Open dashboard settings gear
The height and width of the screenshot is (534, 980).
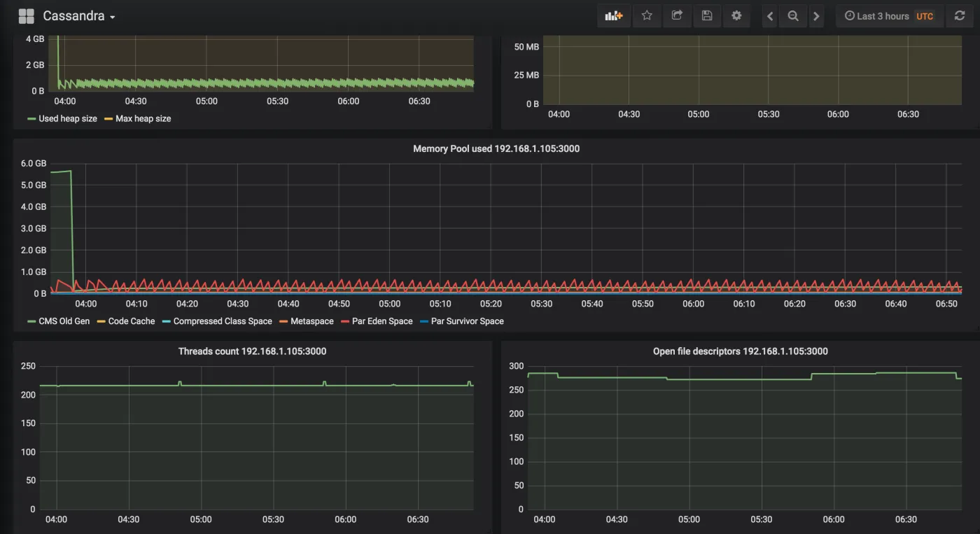(x=736, y=15)
